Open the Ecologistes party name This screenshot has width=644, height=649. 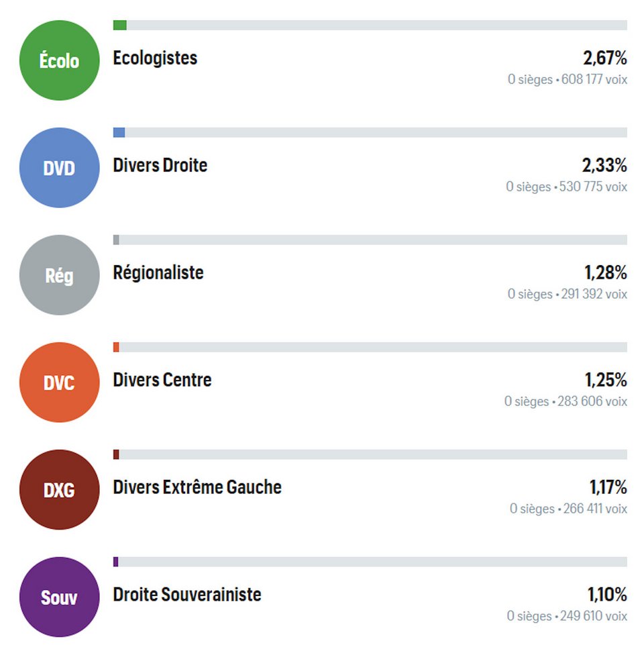[155, 58]
